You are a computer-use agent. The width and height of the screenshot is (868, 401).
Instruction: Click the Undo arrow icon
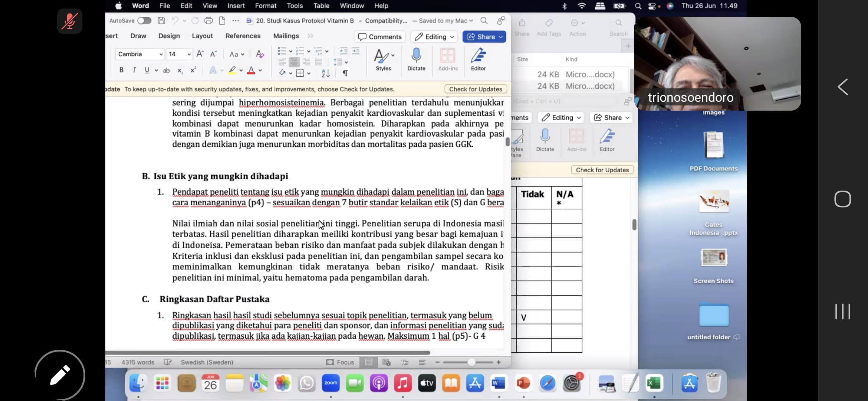point(175,20)
